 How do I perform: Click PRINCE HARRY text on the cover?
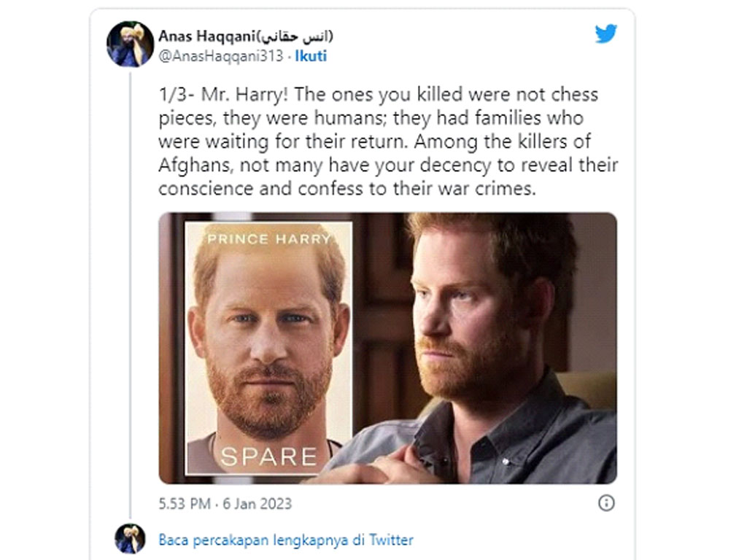click(x=268, y=238)
